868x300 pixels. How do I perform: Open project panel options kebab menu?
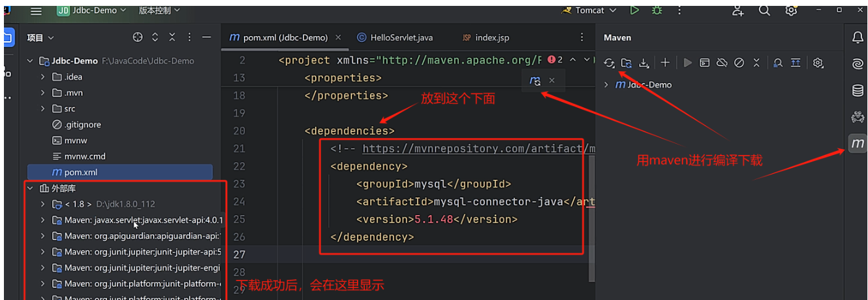pyautogui.click(x=189, y=37)
